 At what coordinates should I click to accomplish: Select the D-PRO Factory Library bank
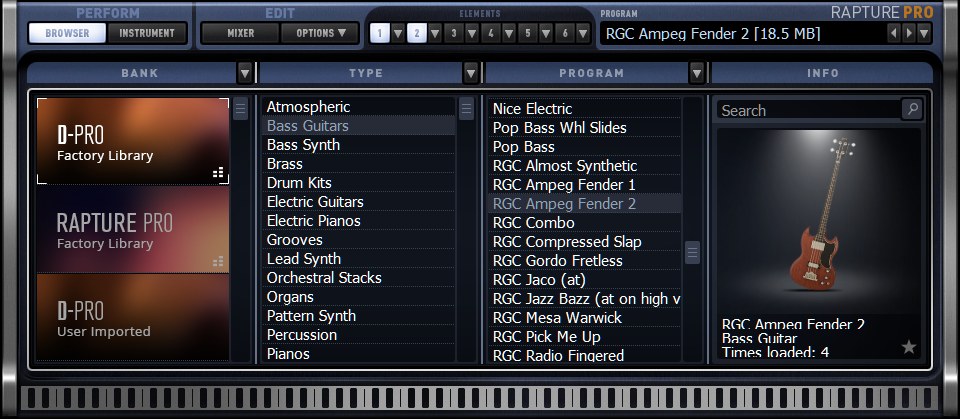[x=133, y=141]
